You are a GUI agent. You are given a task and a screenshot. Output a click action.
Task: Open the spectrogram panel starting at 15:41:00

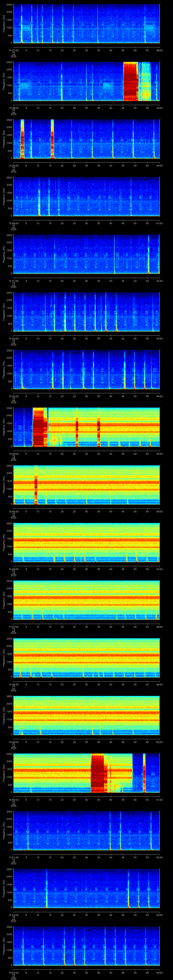86,254
